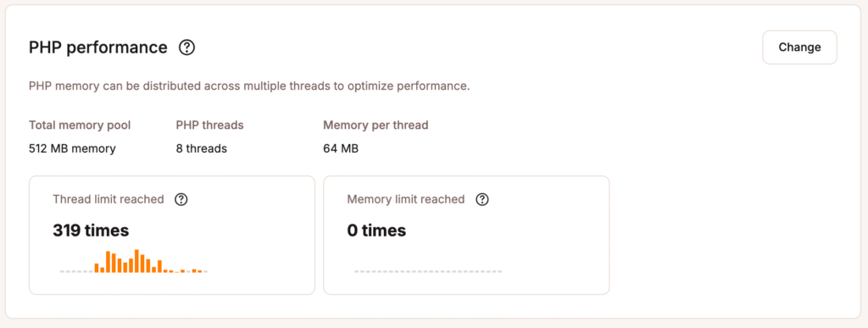The image size is (868, 328).
Task: Click the Thread limit reached label
Action: pos(108,200)
